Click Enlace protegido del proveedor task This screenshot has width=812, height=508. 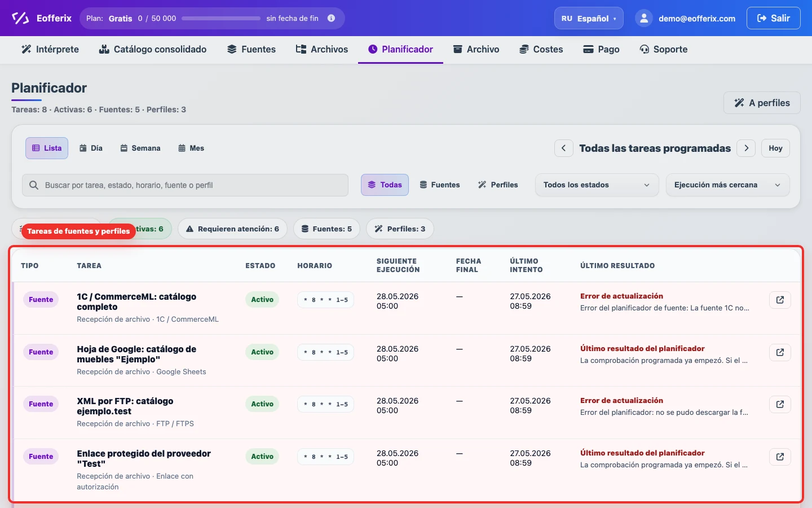coord(144,459)
